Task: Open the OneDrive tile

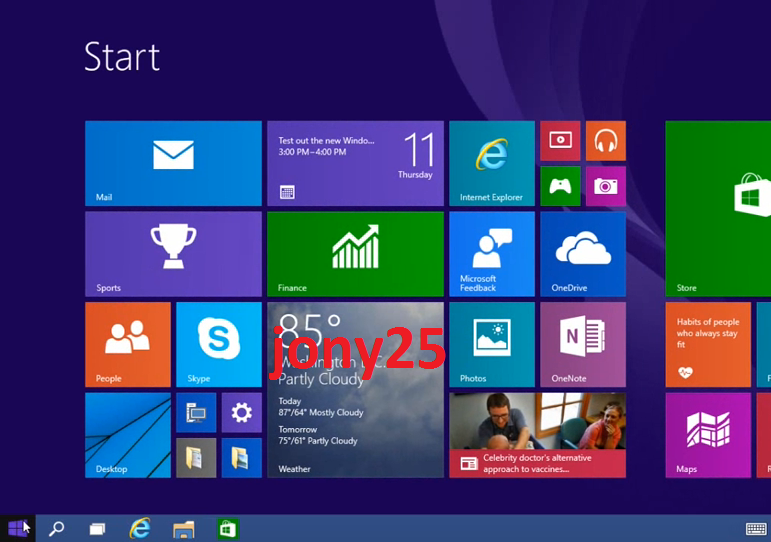Action: point(582,253)
